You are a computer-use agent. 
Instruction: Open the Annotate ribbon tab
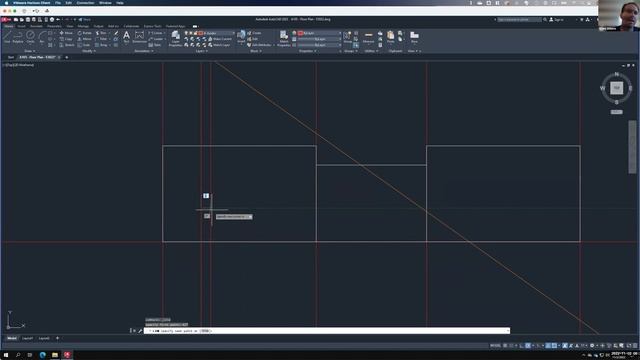pyautogui.click(x=36, y=26)
